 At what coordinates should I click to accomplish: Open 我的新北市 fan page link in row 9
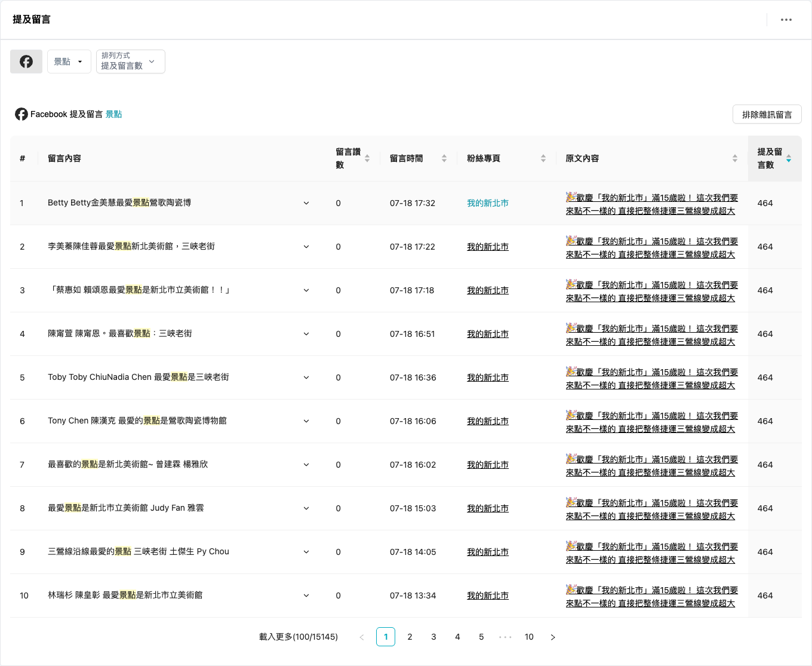[x=488, y=552]
